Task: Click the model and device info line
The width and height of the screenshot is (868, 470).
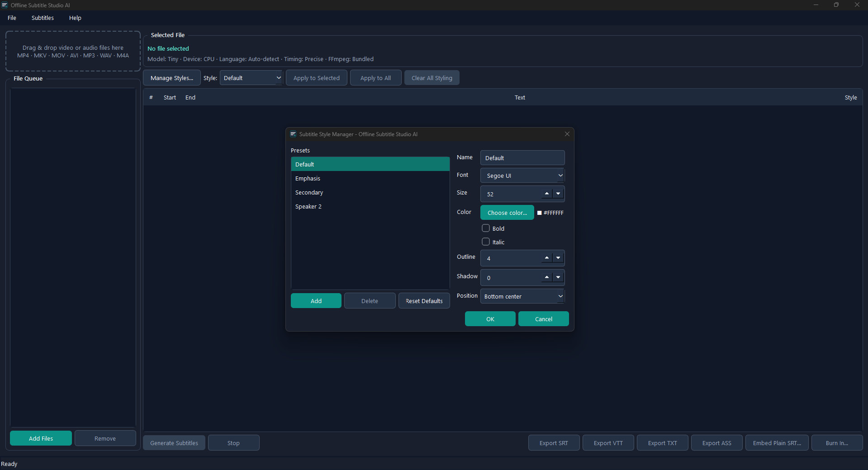Action: pyautogui.click(x=261, y=59)
